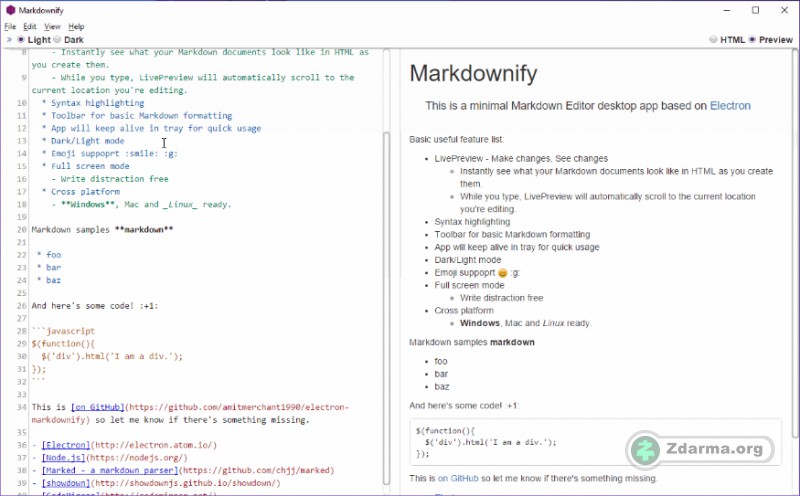Click 'Syntax highlighting' bullet in preview
800x496 pixels.
click(472, 221)
